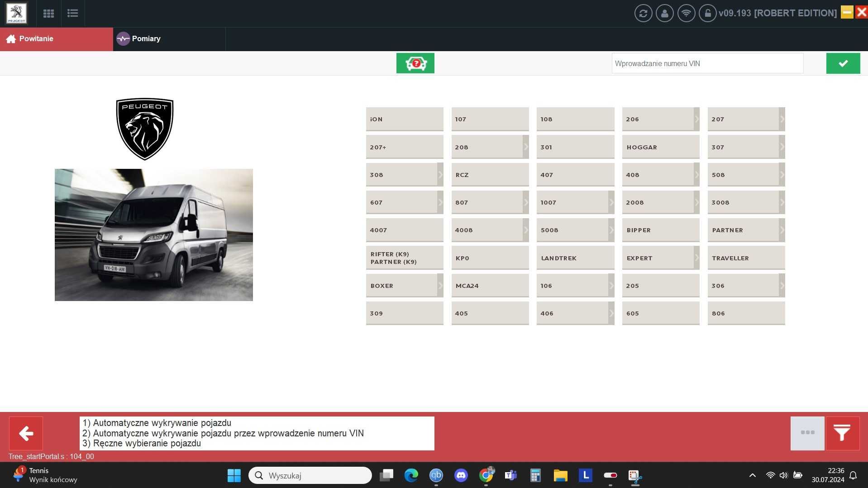The width and height of the screenshot is (868, 488).
Task: Select the 309 model
Action: tap(405, 313)
